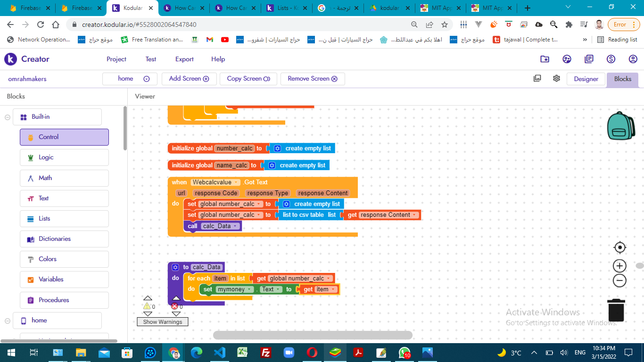This screenshot has width=644, height=362.
Task: Click the mutator gear on calc_Data procedure
Action: [x=175, y=267]
